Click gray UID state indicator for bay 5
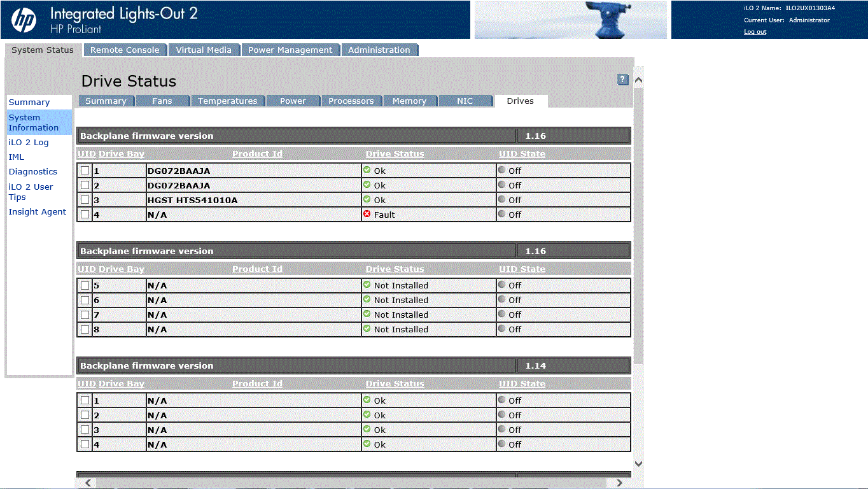This screenshot has height=489, width=868. point(501,285)
